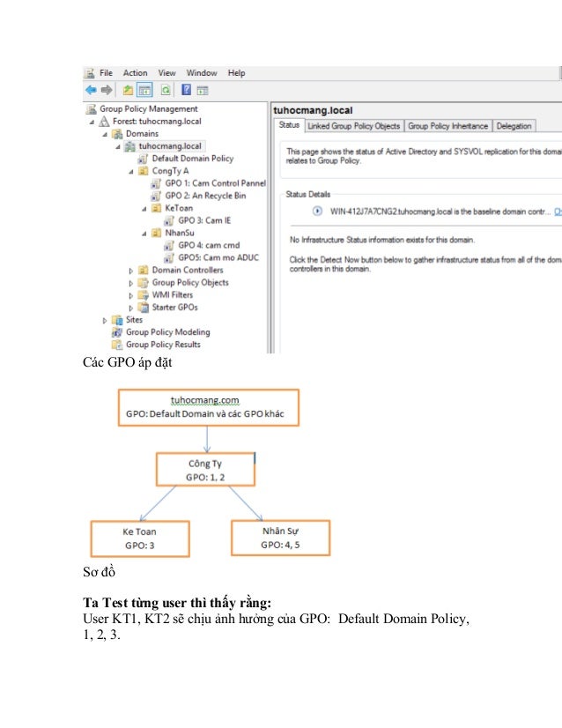Collapse the Domains node
The width and height of the screenshot is (562, 728).
(x=105, y=134)
